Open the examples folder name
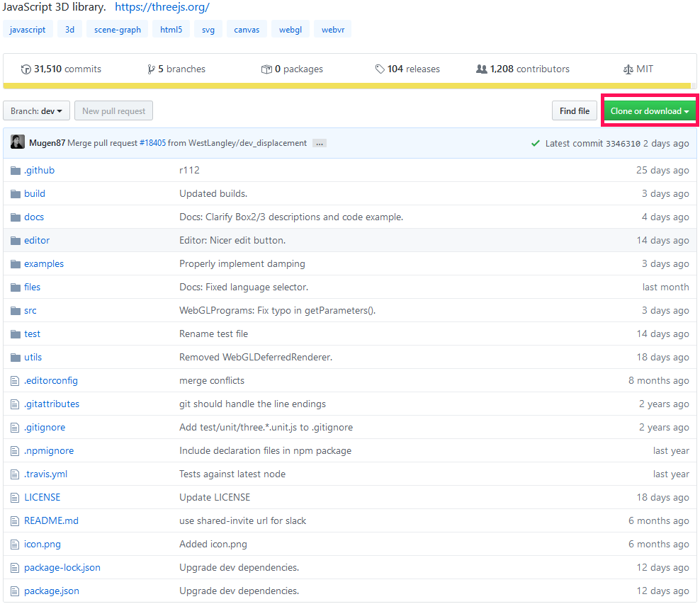 coord(44,263)
